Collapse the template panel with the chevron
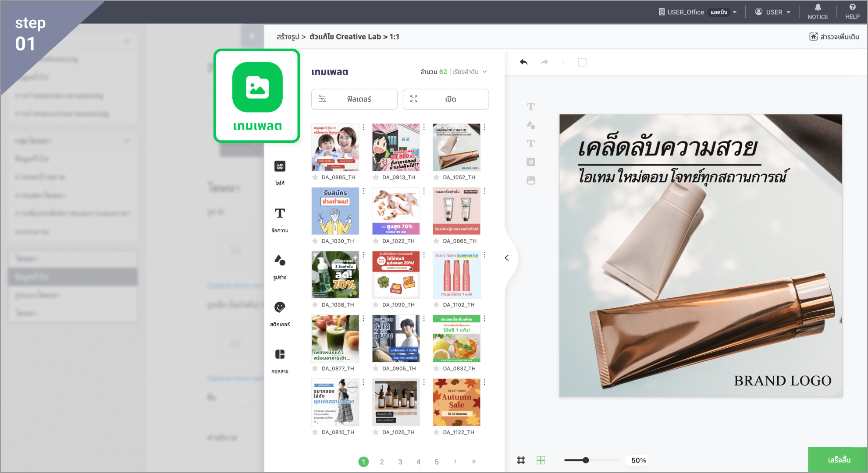The height and width of the screenshot is (473, 868). point(507,258)
